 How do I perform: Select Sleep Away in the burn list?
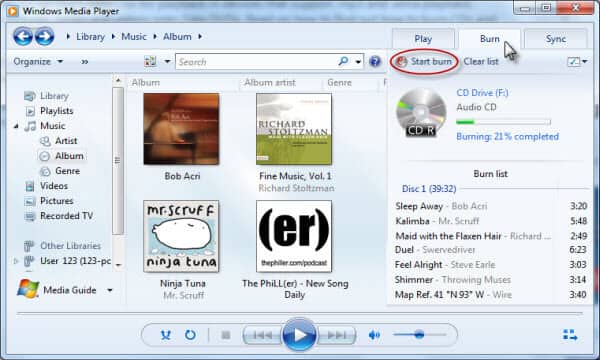pyautogui.click(x=491, y=206)
